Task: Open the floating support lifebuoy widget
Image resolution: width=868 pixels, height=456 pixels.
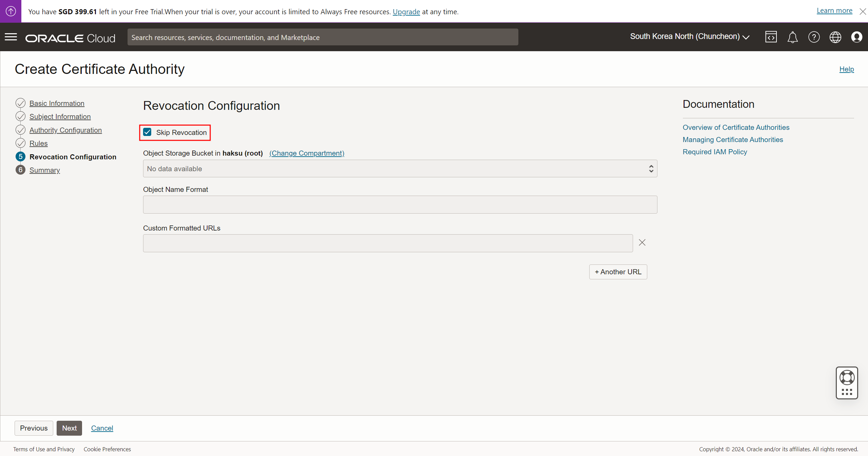Action: [847, 378]
